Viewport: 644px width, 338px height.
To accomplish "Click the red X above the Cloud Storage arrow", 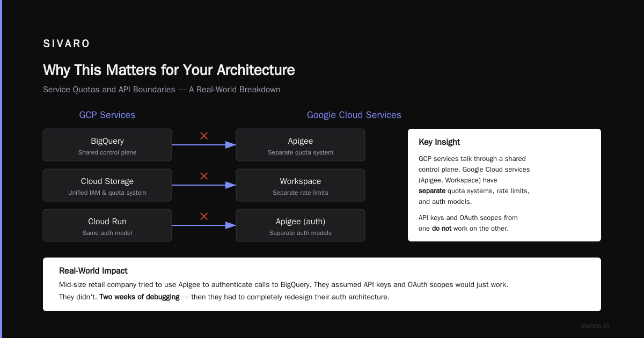I will coord(204,176).
